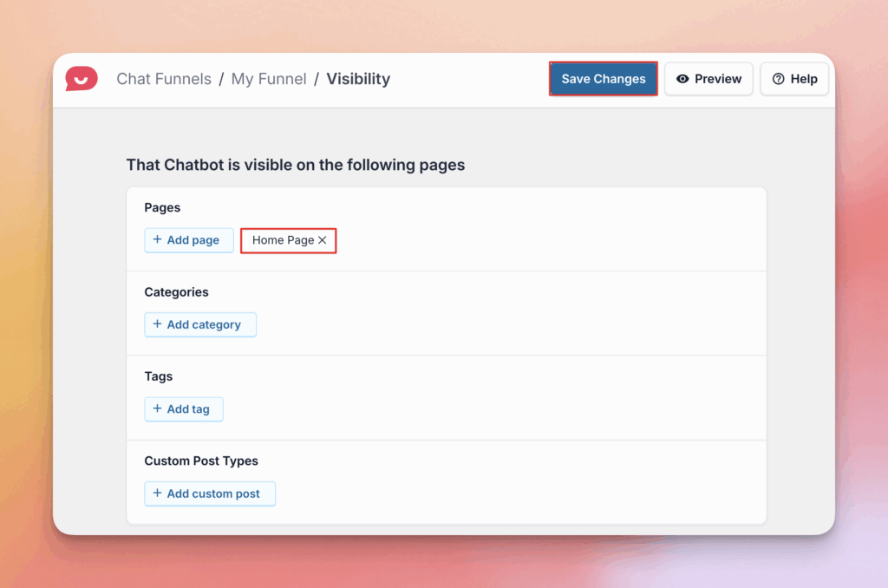
Task: Click the Pages section heading
Action: (162, 208)
